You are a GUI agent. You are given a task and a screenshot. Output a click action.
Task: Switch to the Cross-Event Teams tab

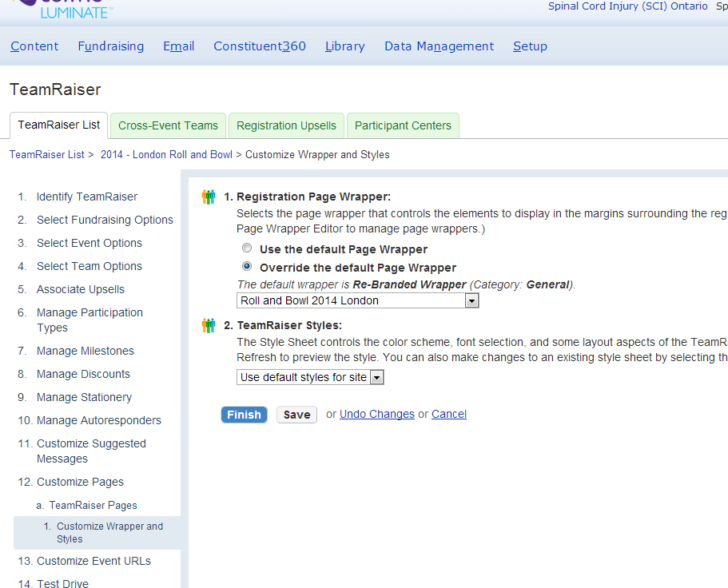coord(168,125)
